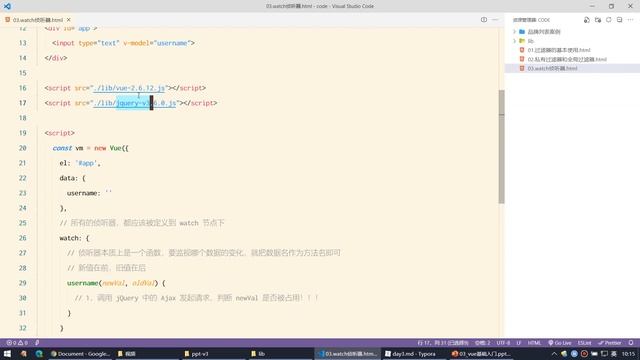640x360 pixels.
Task: Click the input method tray indicator
Action: (x=614, y=354)
